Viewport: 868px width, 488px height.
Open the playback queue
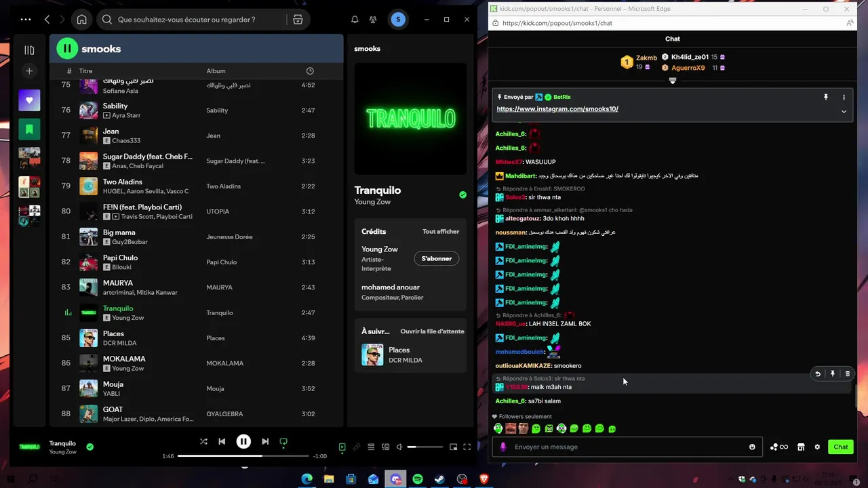pos(371,447)
